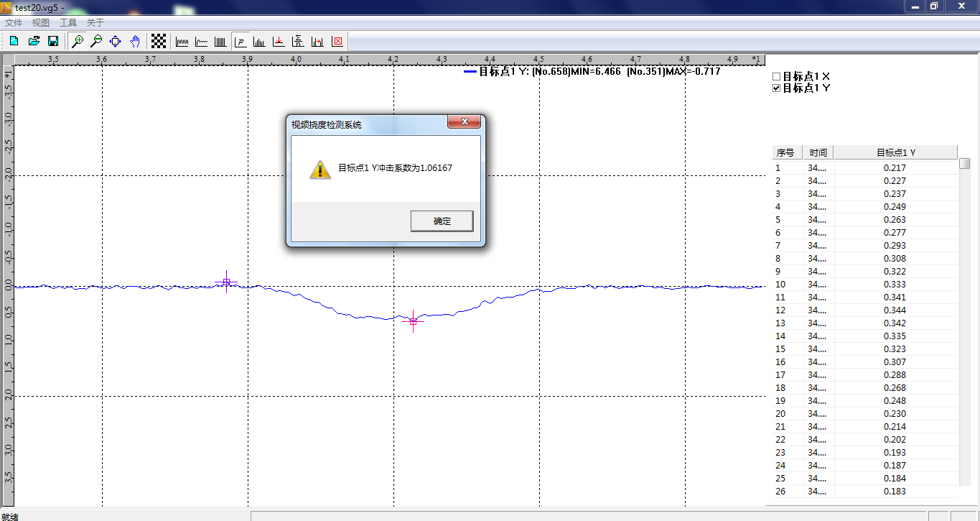
Task: Click the decaying curve chart icon
Action: pos(202,41)
